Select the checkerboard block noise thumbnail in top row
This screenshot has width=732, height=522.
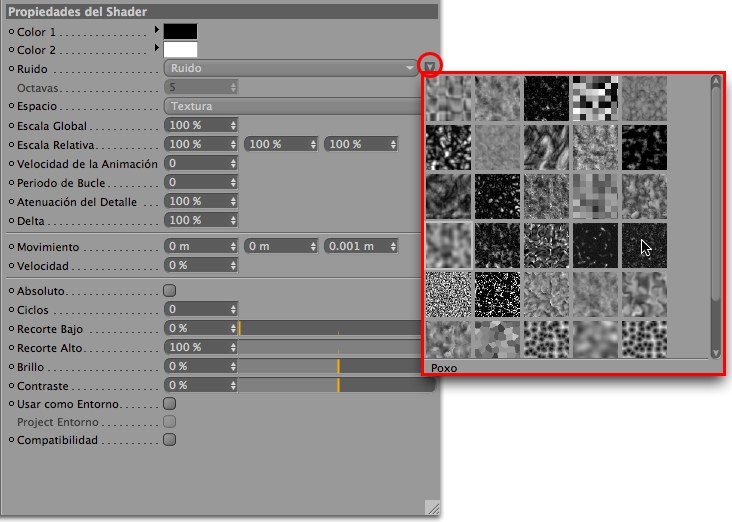tap(594, 98)
